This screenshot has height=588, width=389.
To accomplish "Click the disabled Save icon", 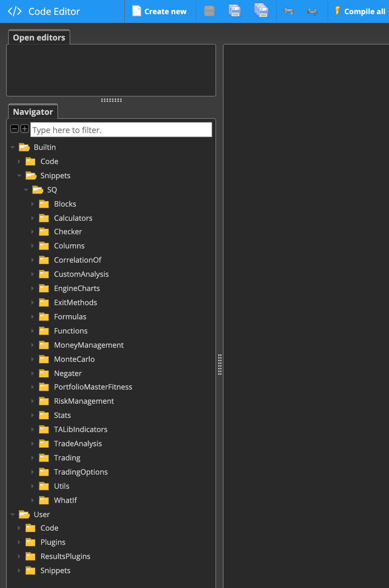I will 209,11.
